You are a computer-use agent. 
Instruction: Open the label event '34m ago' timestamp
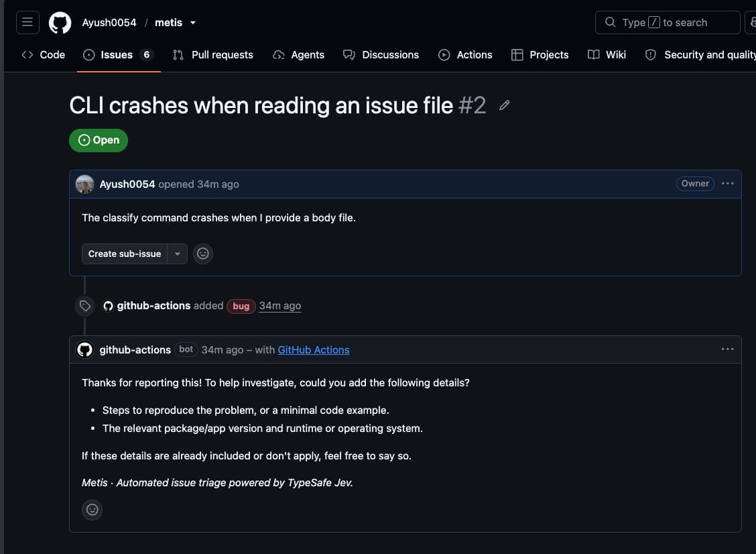(x=280, y=305)
